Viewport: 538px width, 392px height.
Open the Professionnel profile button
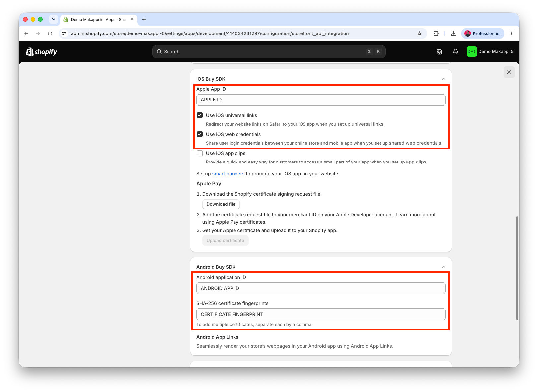pyautogui.click(x=483, y=33)
